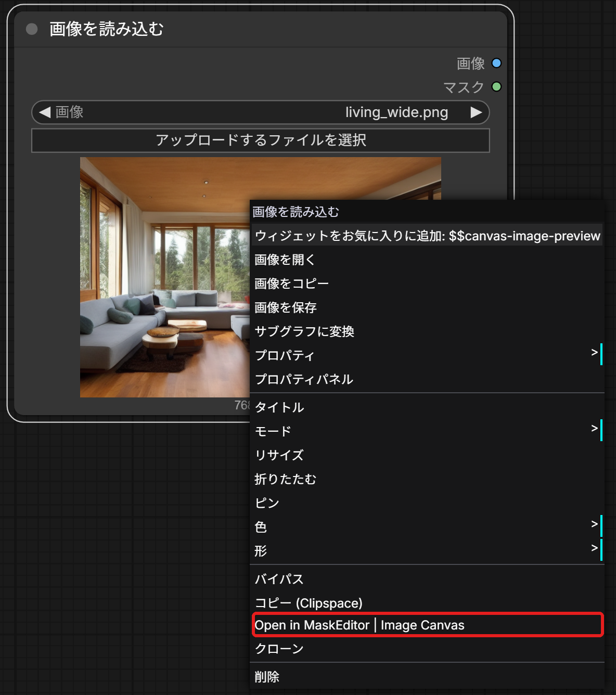The height and width of the screenshot is (695, 616).
Task: Select リサイズ menu item
Action: coord(427,455)
